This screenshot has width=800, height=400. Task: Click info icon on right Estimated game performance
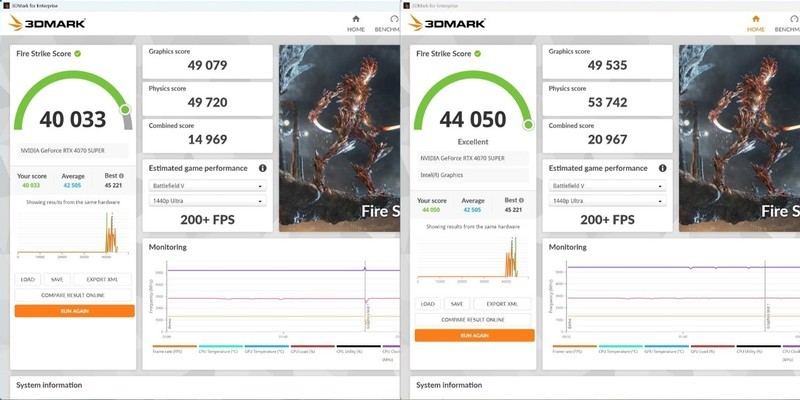[662, 168]
